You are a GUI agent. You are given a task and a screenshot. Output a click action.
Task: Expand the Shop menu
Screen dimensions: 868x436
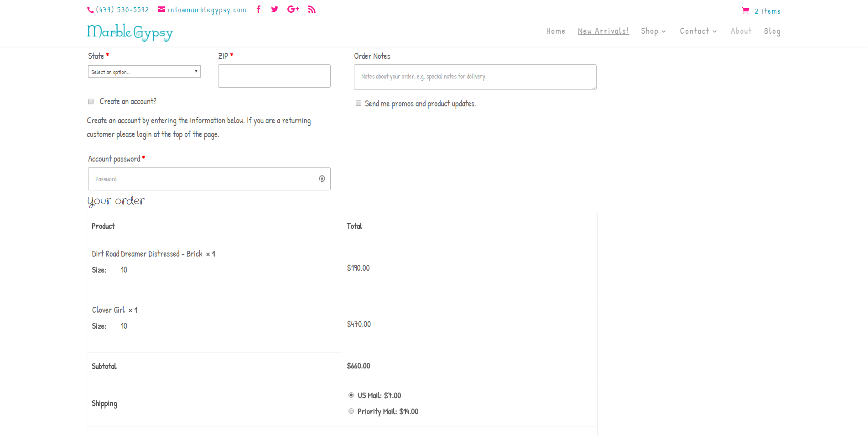pyautogui.click(x=653, y=31)
